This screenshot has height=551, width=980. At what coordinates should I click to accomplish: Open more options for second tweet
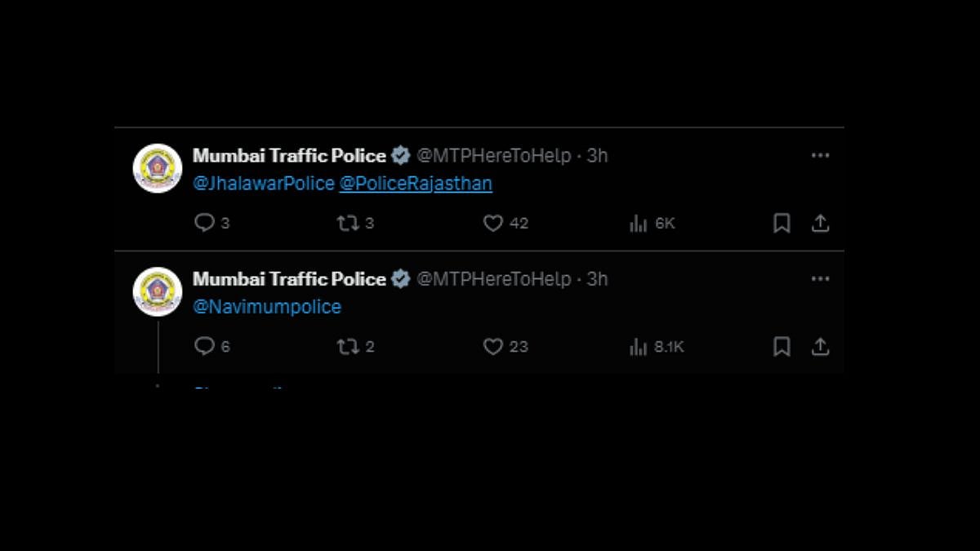(820, 278)
